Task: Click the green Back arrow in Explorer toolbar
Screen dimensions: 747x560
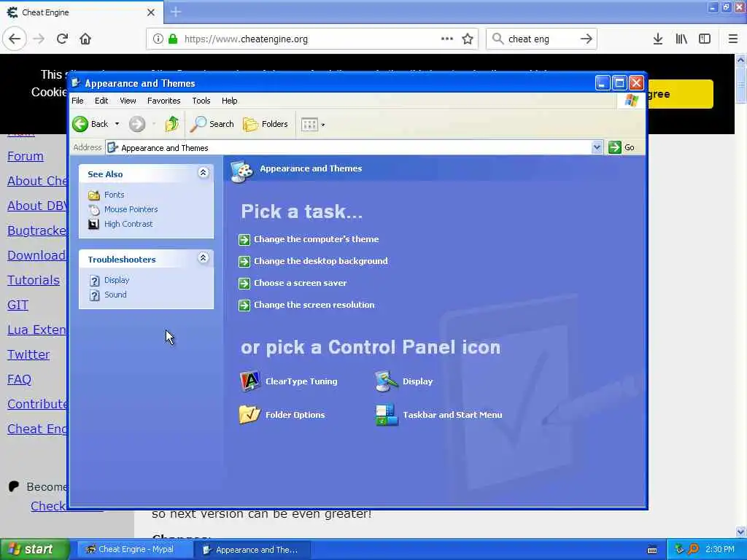Action: click(80, 124)
